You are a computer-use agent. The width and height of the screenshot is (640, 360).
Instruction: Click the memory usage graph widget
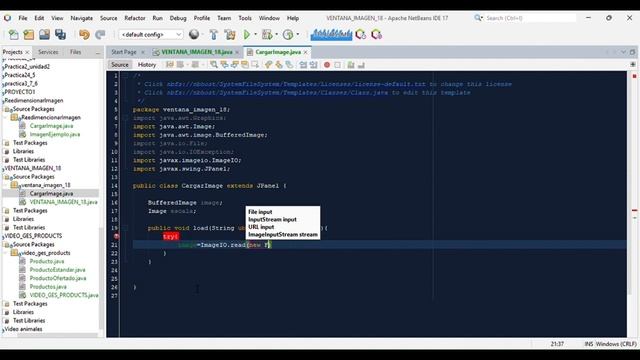pyautogui.click(x=331, y=35)
